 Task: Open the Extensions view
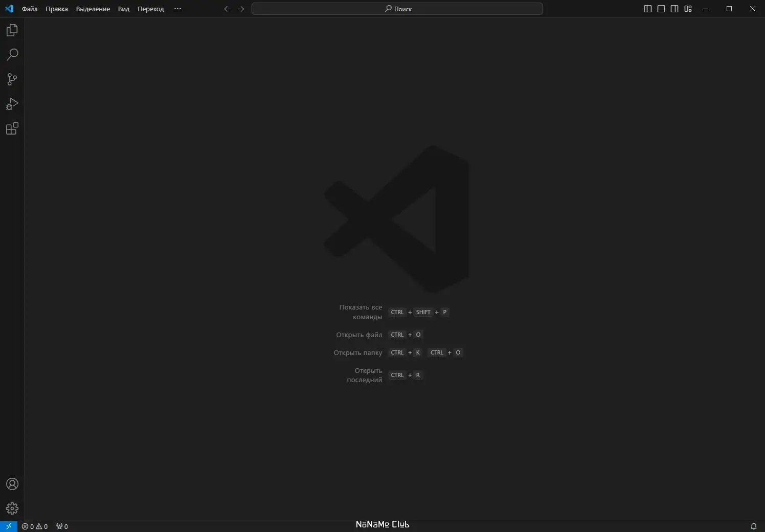click(12, 128)
